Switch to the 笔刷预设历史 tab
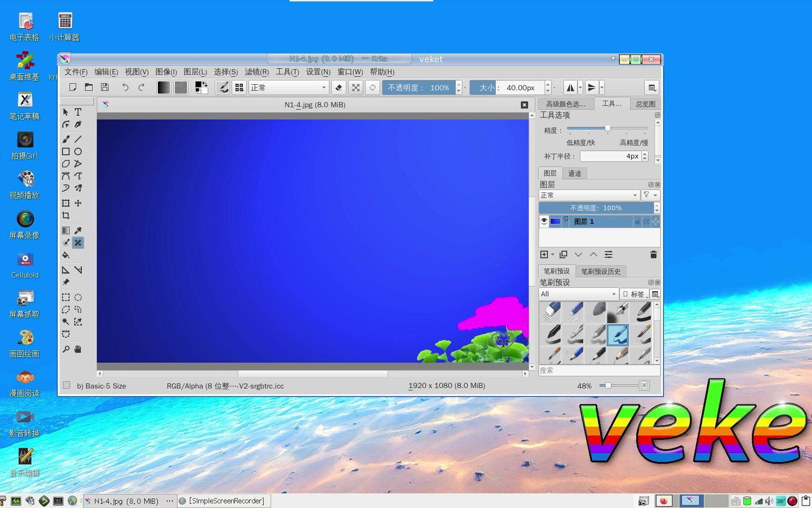The height and width of the screenshot is (508, 812). pyautogui.click(x=601, y=271)
